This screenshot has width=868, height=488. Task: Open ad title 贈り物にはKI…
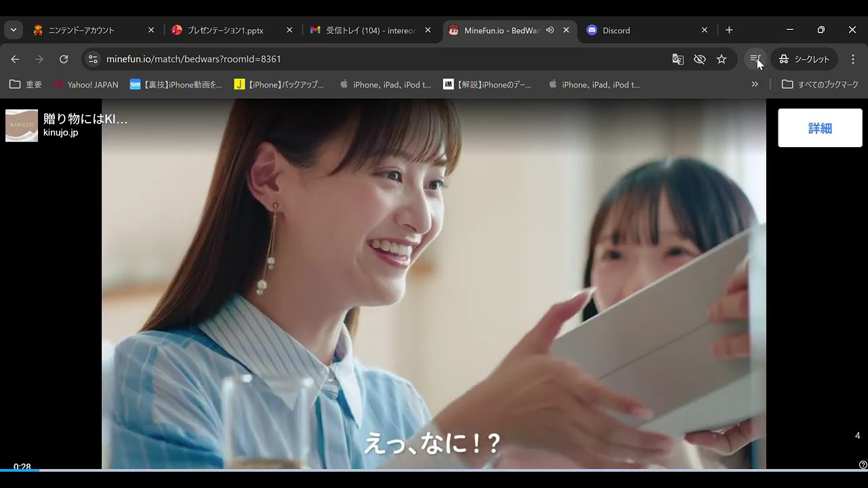tap(85, 119)
